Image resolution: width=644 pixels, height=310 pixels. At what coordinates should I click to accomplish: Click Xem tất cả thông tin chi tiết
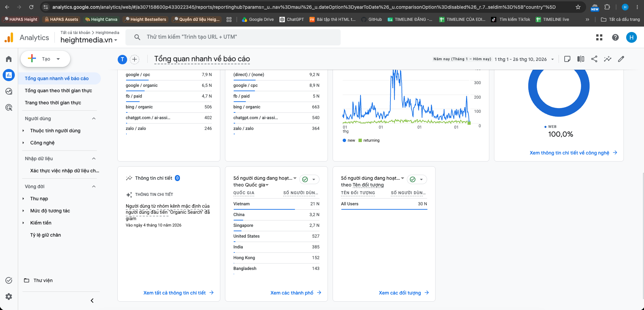(178, 293)
